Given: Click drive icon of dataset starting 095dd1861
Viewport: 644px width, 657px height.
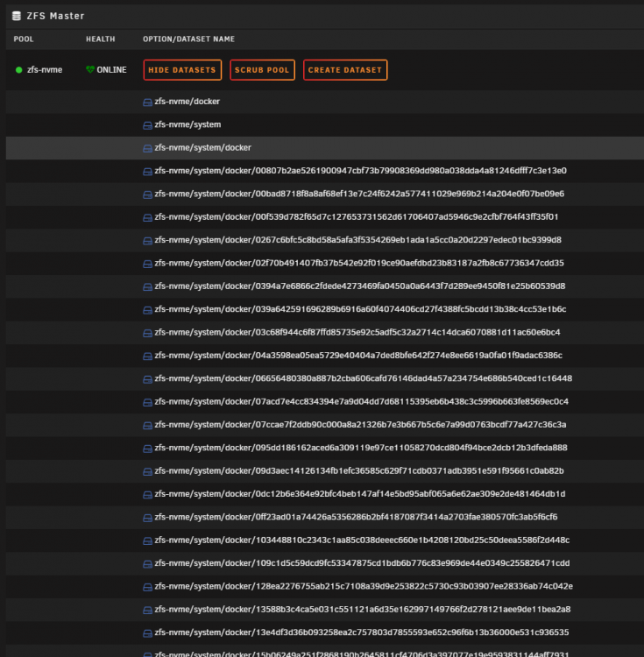Looking at the screenshot, I should [147, 449].
